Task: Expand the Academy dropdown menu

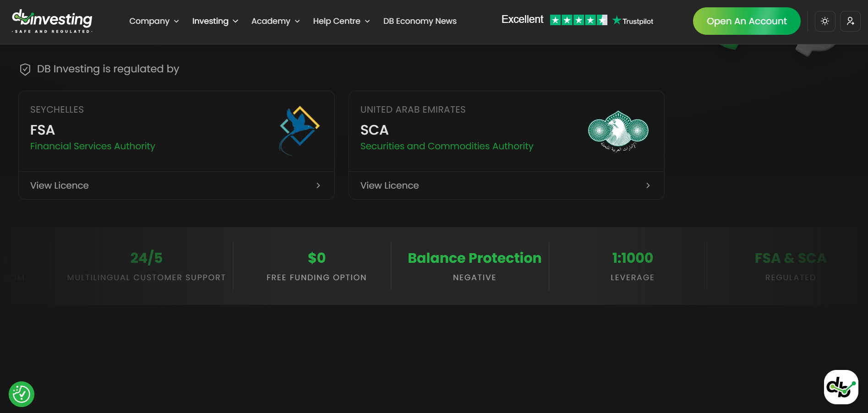Action: coord(275,21)
